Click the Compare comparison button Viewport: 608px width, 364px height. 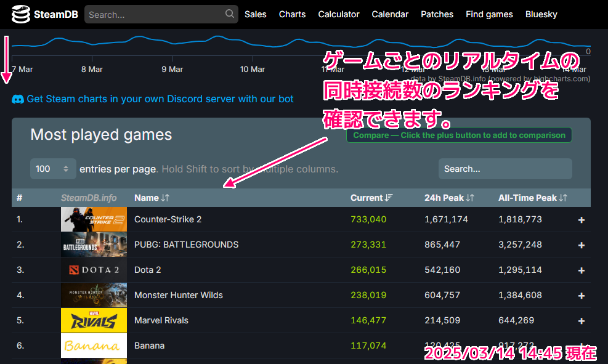(459, 135)
